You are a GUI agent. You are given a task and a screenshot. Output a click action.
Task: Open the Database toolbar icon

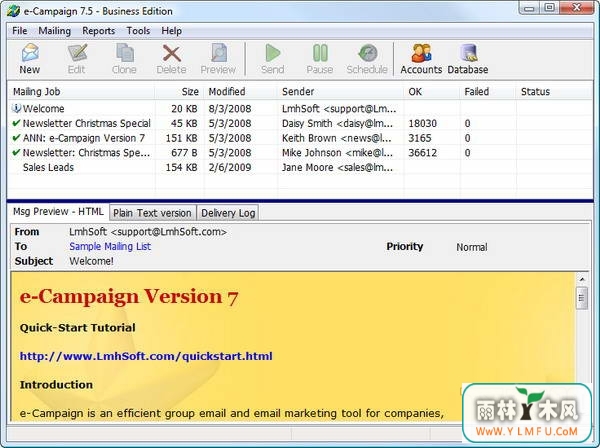(x=468, y=59)
